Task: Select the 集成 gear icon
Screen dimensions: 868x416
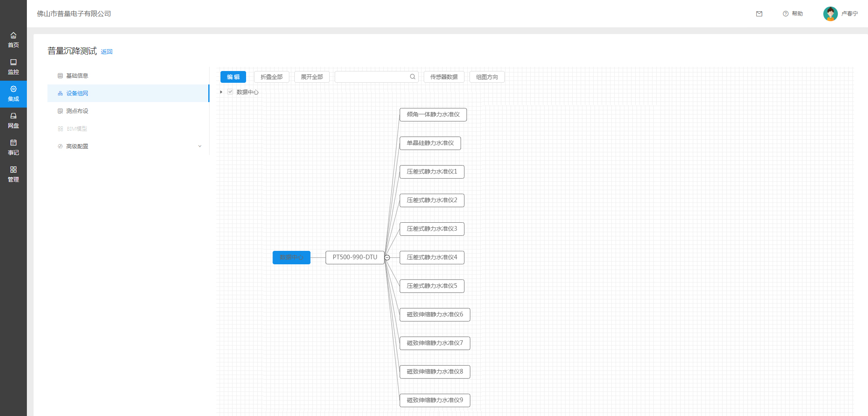Action: pos(13,90)
